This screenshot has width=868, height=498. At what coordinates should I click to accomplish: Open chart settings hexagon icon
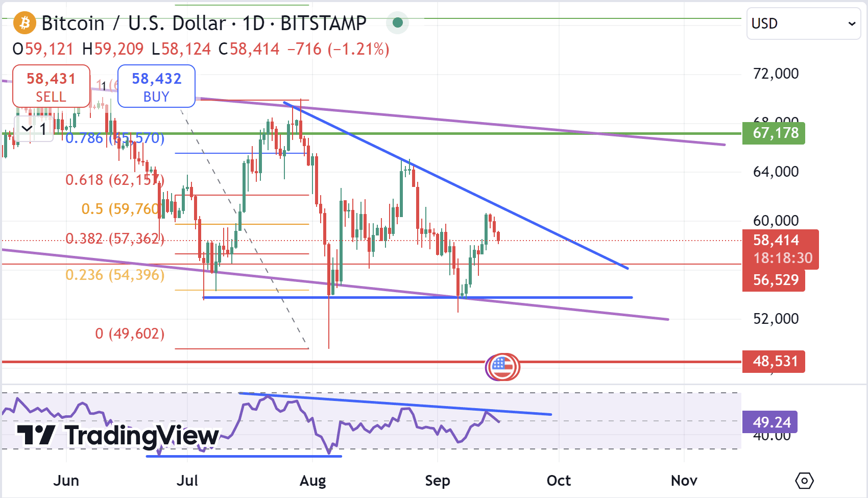(804, 481)
